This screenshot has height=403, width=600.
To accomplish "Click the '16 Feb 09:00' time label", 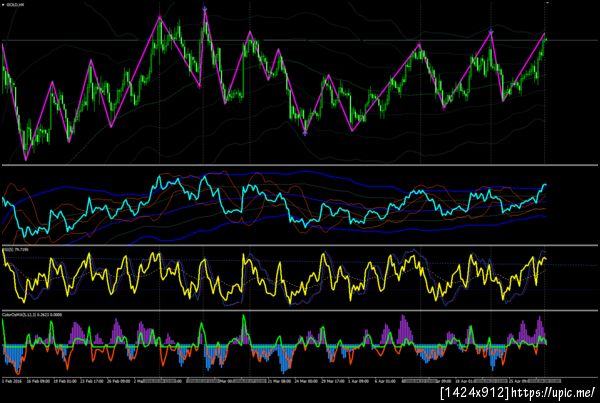I will 38,382.
